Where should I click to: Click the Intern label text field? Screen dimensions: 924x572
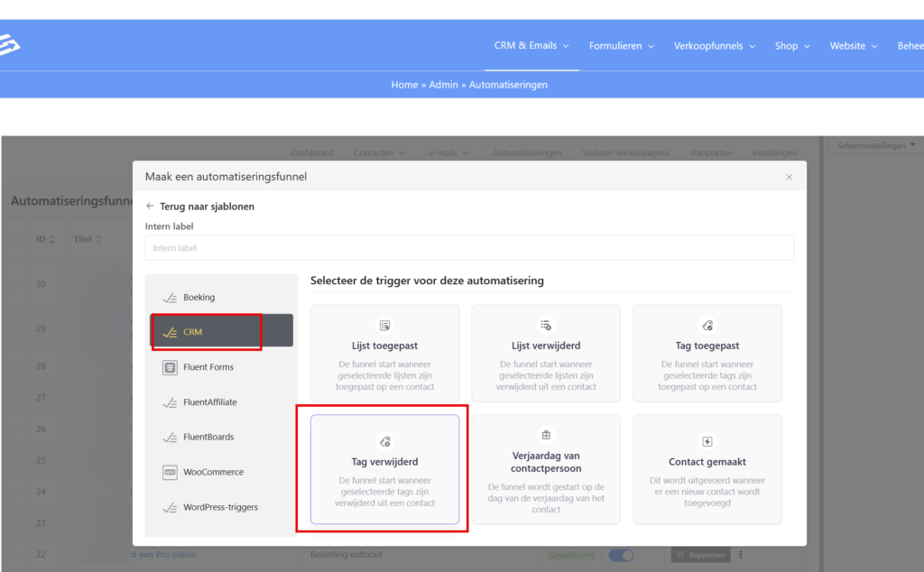coord(469,248)
